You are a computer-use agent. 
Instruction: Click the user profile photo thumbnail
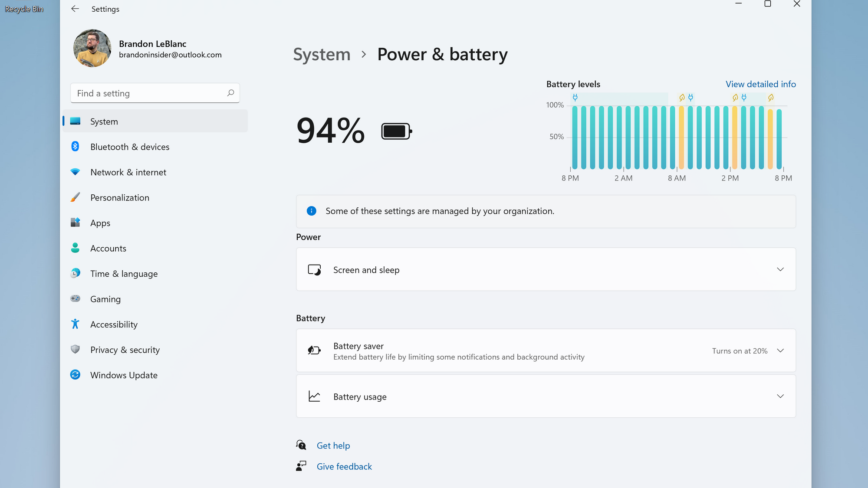92,48
